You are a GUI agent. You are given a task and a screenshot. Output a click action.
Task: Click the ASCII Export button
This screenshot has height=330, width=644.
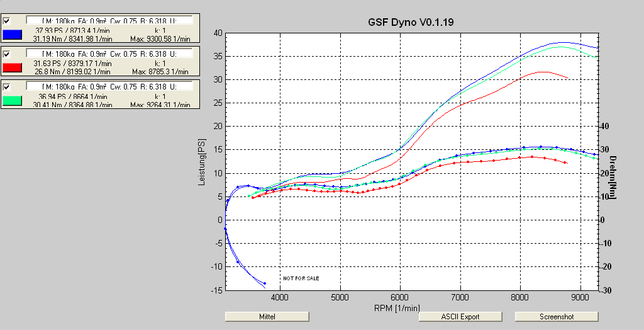(460, 317)
